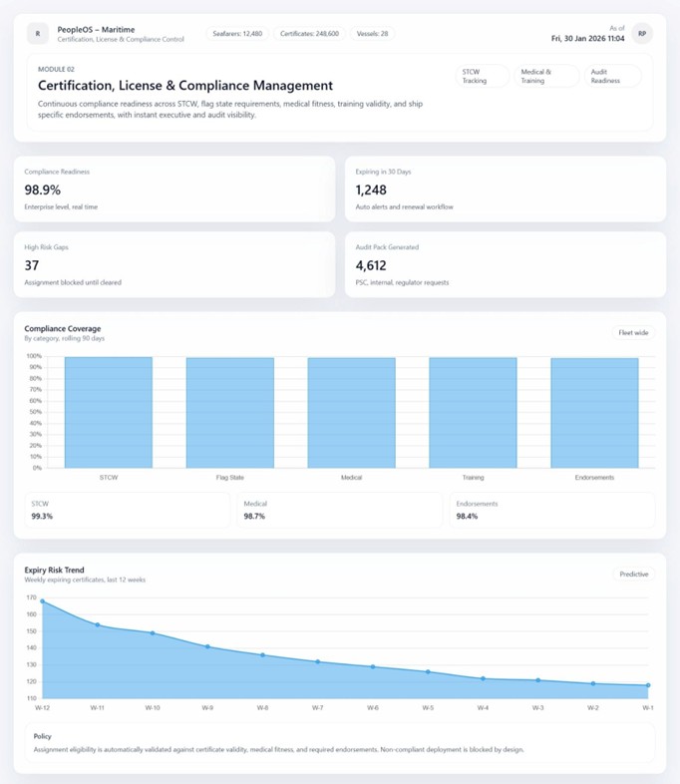Open the High Risk Gaps card
The height and width of the screenshot is (784, 680).
[173, 264]
